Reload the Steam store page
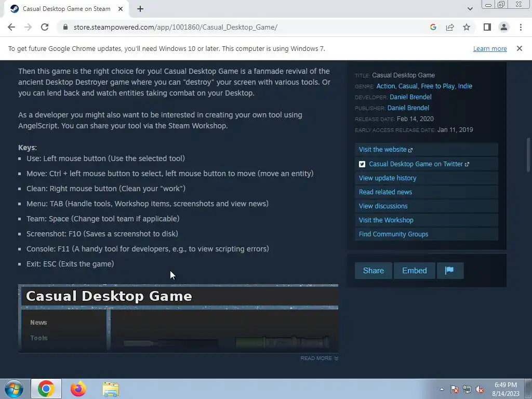The width and height of the screenshot is (532, 399). click(x=45, y=27)
